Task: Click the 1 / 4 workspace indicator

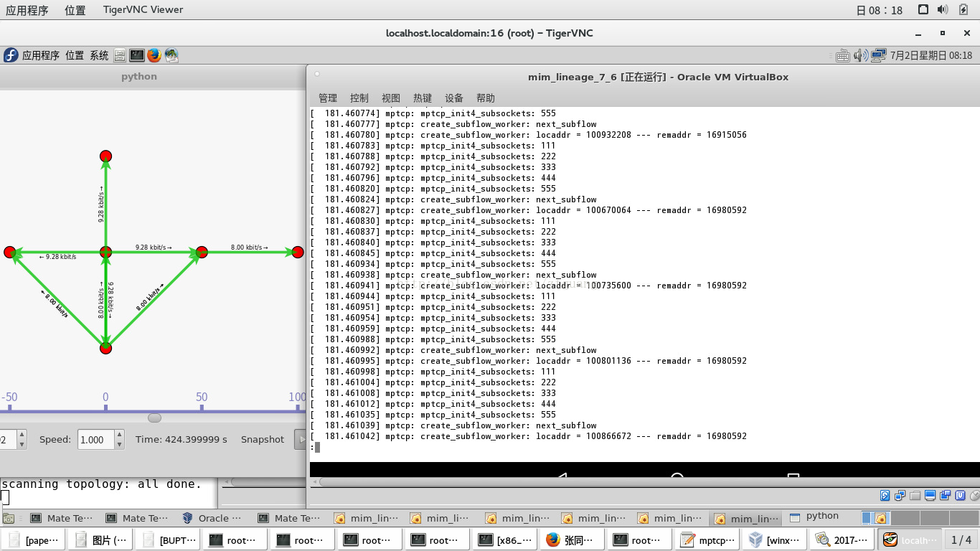Action: [961, 540]
